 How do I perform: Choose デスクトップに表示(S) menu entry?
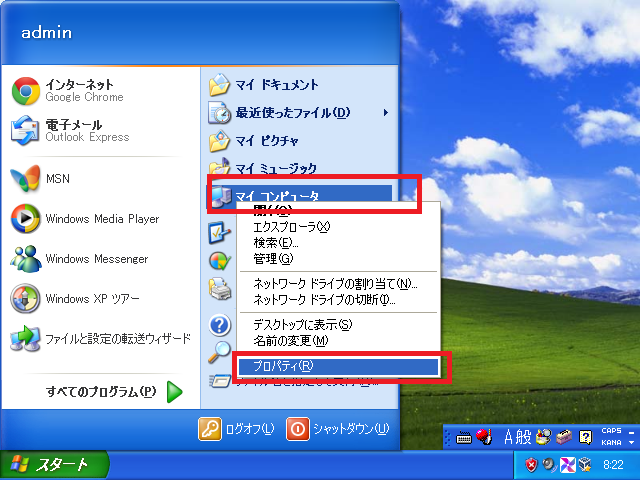pyautogui.click(x=338, y=325)
